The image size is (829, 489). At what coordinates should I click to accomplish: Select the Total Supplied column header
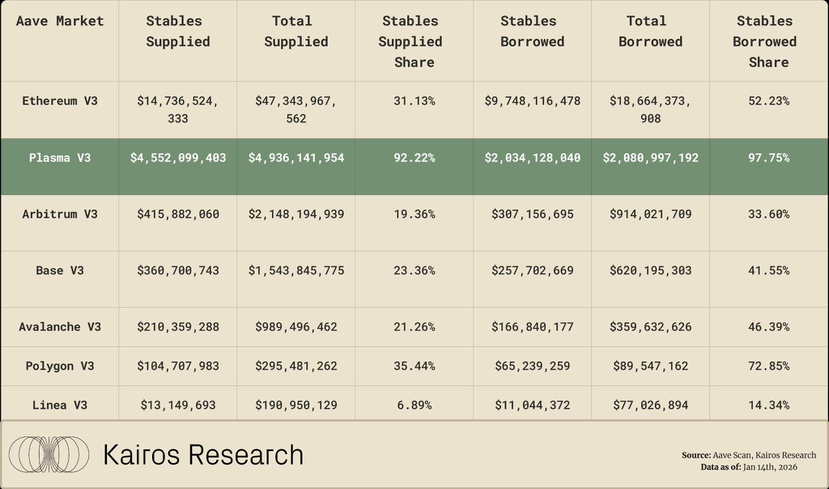click(296, 31)
